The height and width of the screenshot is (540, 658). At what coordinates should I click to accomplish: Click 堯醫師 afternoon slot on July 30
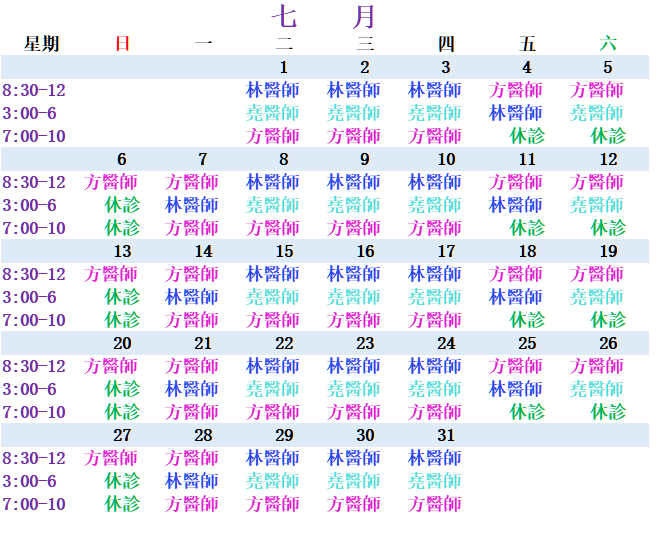point(353,481)
